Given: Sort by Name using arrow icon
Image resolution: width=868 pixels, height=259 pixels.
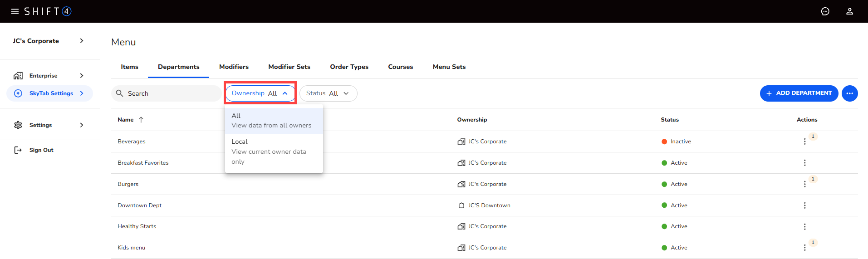Looking at the screenshot, I should (141, 120).
